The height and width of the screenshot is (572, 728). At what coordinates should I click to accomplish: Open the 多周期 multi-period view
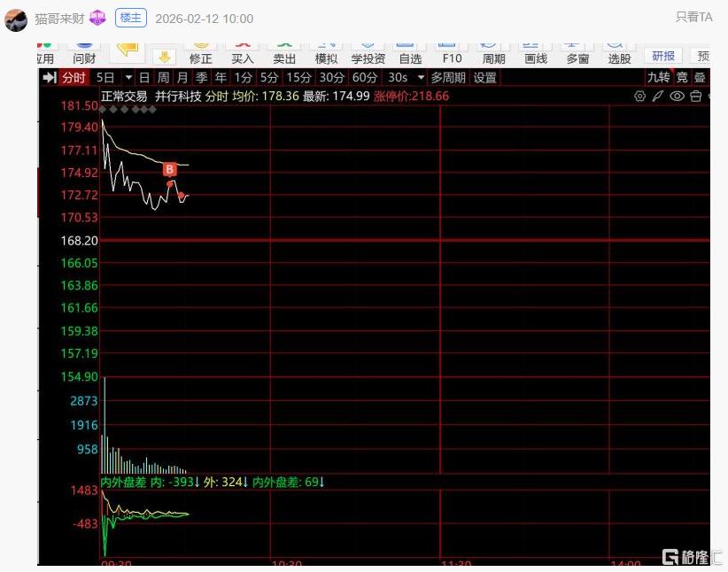click(x=448, y=78)
